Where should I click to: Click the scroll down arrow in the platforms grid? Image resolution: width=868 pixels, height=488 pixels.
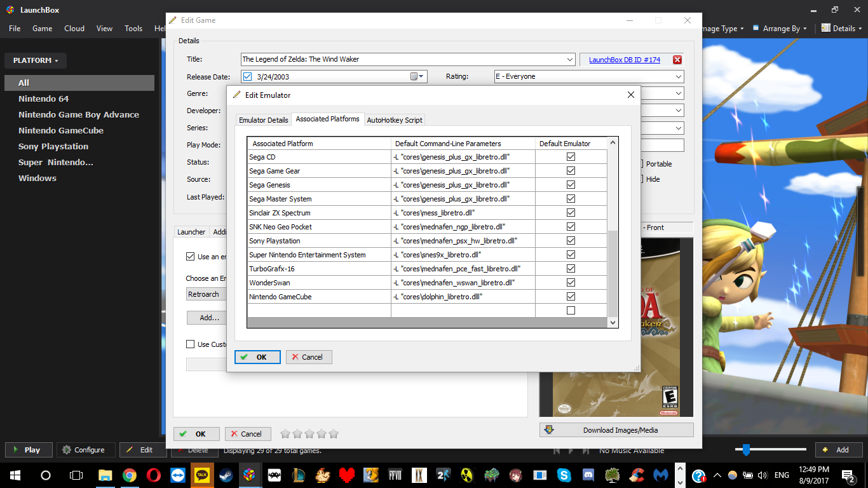[613, 323]
